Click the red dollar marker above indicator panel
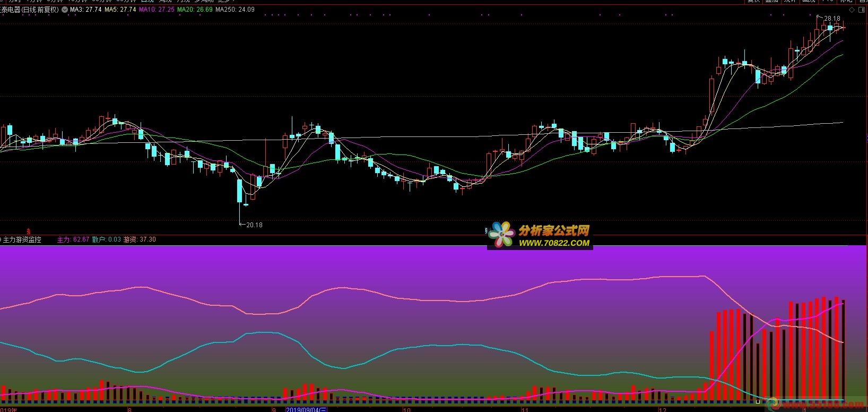The width and height of the screenshot is (868, 412). tap(28, 232)
